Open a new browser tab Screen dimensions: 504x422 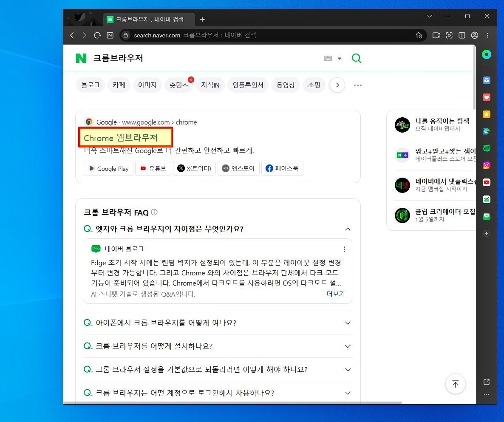[202, 20]
